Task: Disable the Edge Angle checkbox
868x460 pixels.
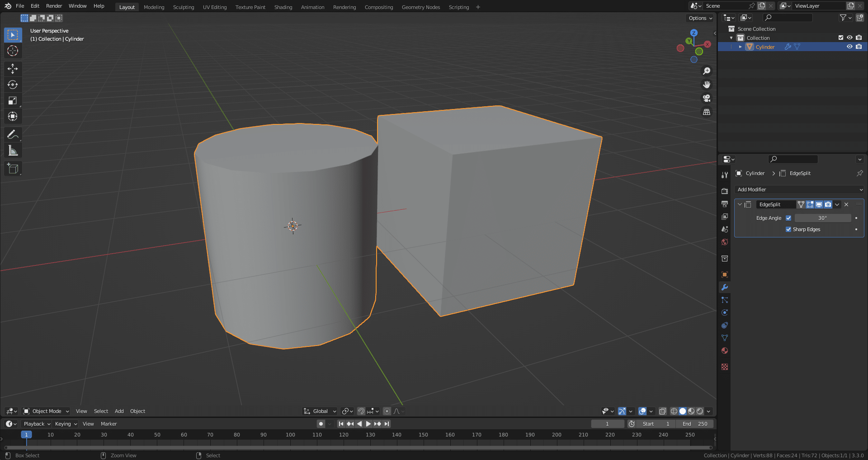Action: click(788, 218)
